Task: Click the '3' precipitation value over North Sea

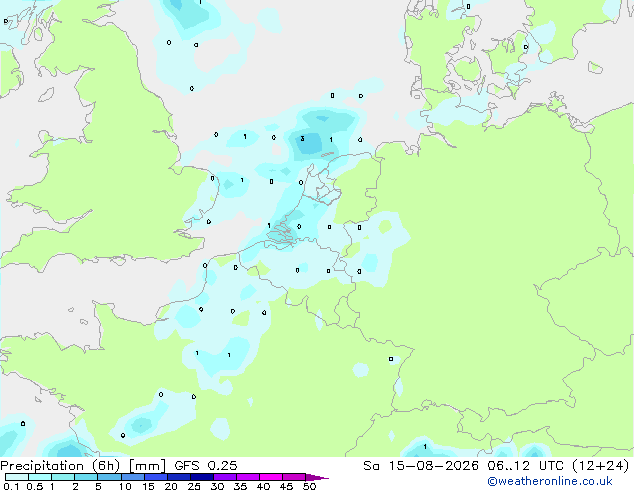Action: point(302,139)
